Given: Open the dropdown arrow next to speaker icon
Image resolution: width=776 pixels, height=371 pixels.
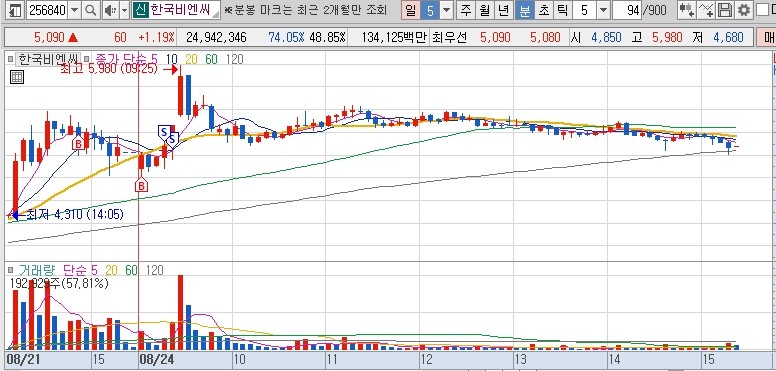Looking at the screenshot, I should (124, 10).
